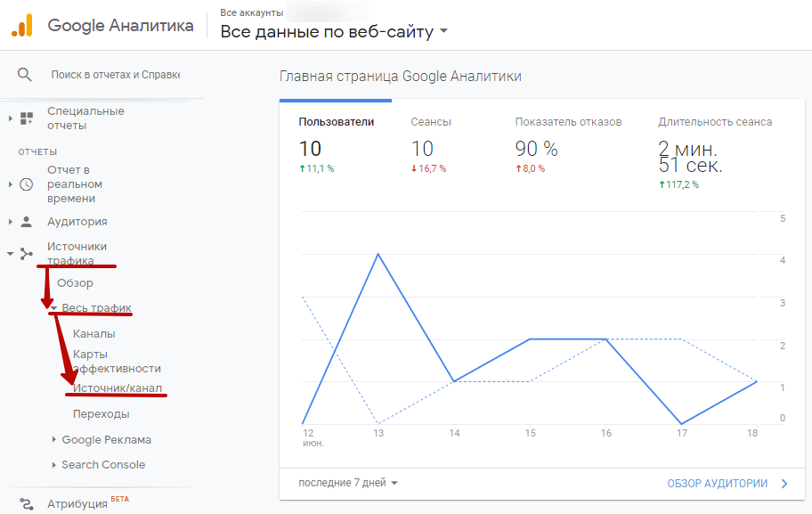Select the Длительность сеанса metric tab
This screenshot has height=514, width=812.
(715, 152)
